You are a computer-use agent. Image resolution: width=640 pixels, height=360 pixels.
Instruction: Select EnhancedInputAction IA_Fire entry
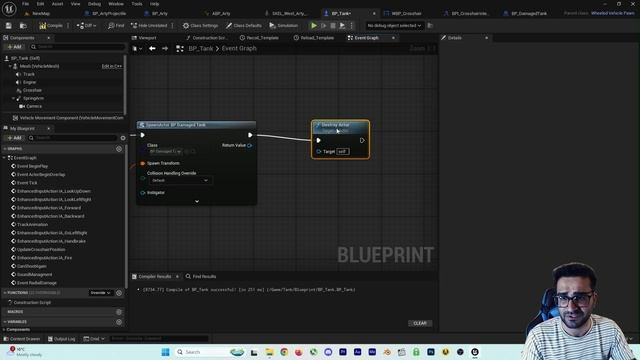pyautogui.click(x=44, y=258)
